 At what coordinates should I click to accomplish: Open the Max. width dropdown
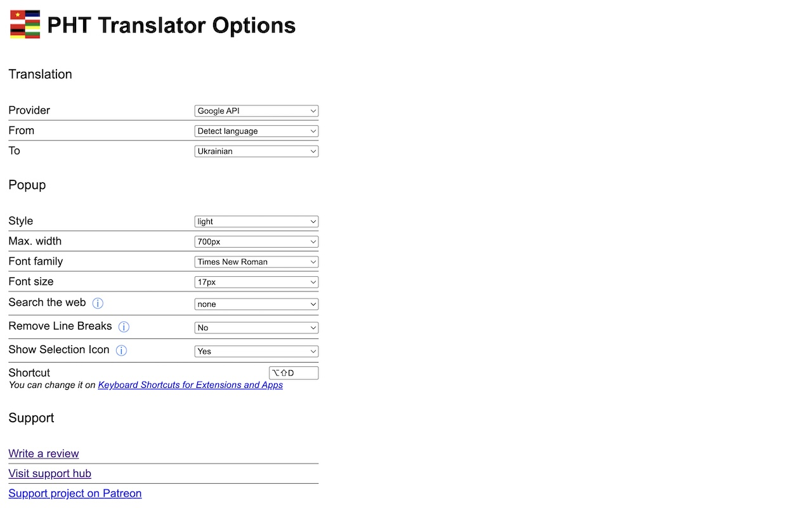[x=256, y=241]
